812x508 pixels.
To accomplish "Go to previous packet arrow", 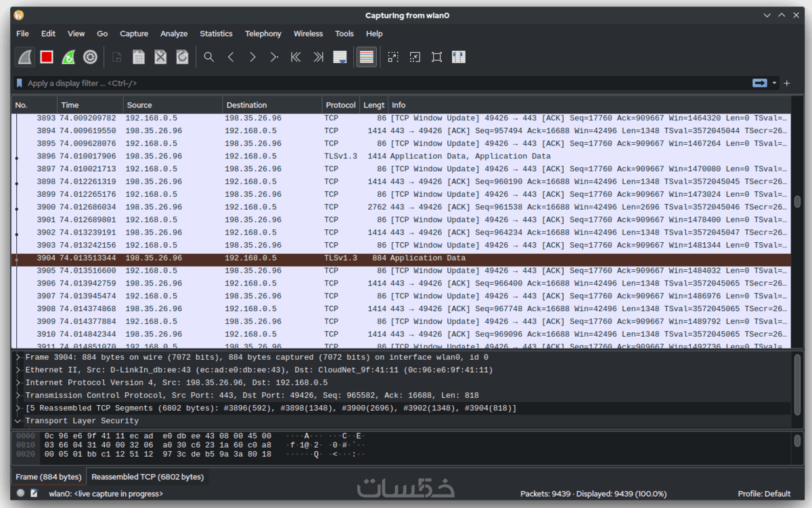I will tap(231, 57).
